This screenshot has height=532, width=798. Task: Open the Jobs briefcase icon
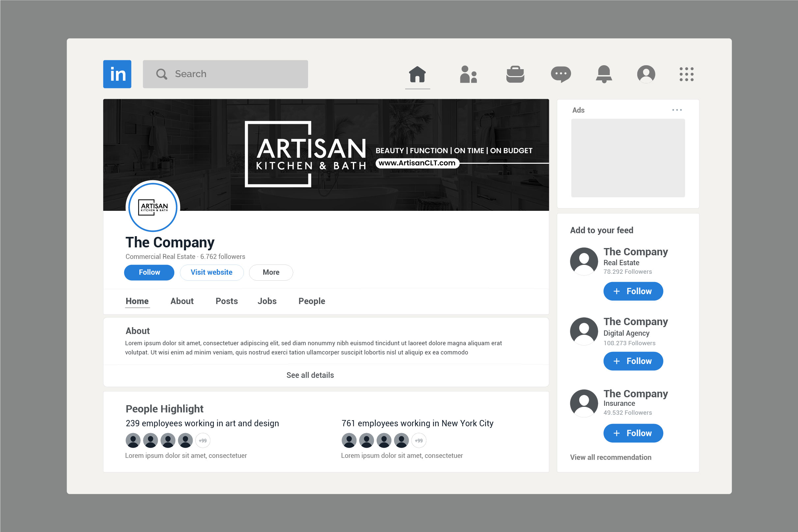515,74
